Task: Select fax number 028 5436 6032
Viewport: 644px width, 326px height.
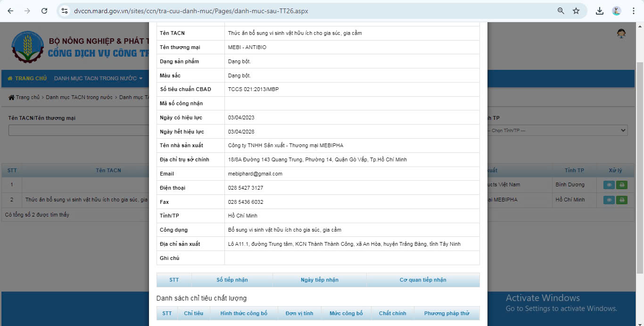Action: (x=246, y=202)
